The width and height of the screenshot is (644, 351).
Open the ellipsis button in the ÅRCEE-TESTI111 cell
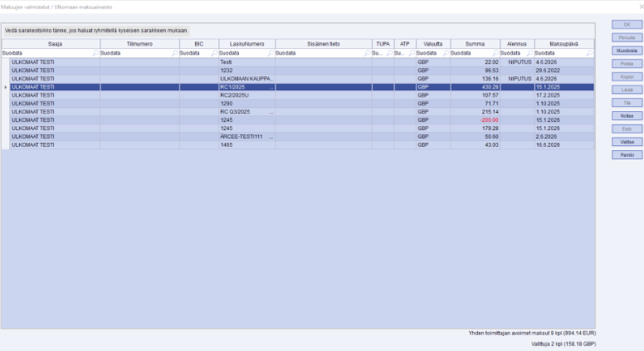tap(271, 137)
